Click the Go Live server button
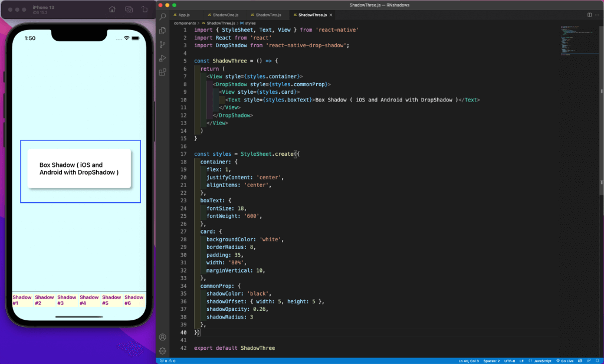This screenshot has width=604, height=364. pyautogui.click(x=565, y=360)
